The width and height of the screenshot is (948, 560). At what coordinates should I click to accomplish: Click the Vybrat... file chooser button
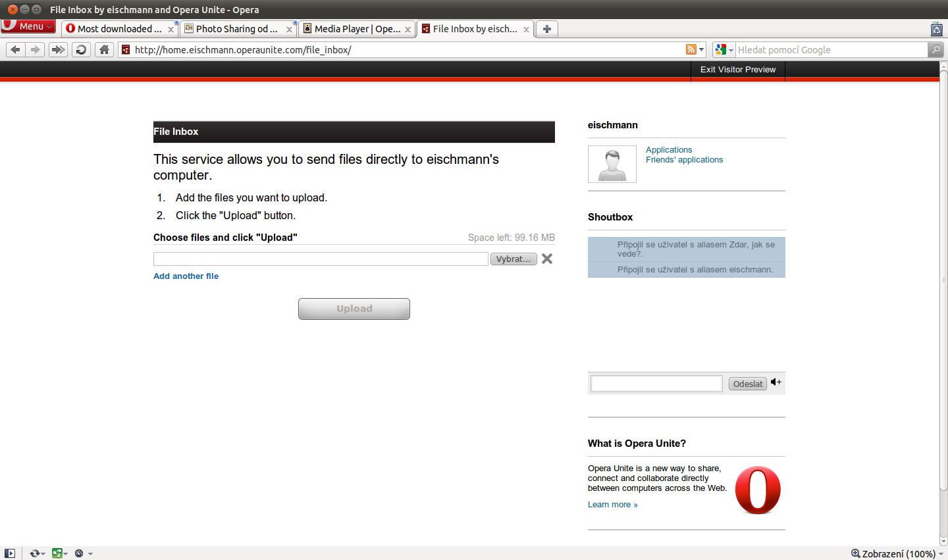pos(513,259)
